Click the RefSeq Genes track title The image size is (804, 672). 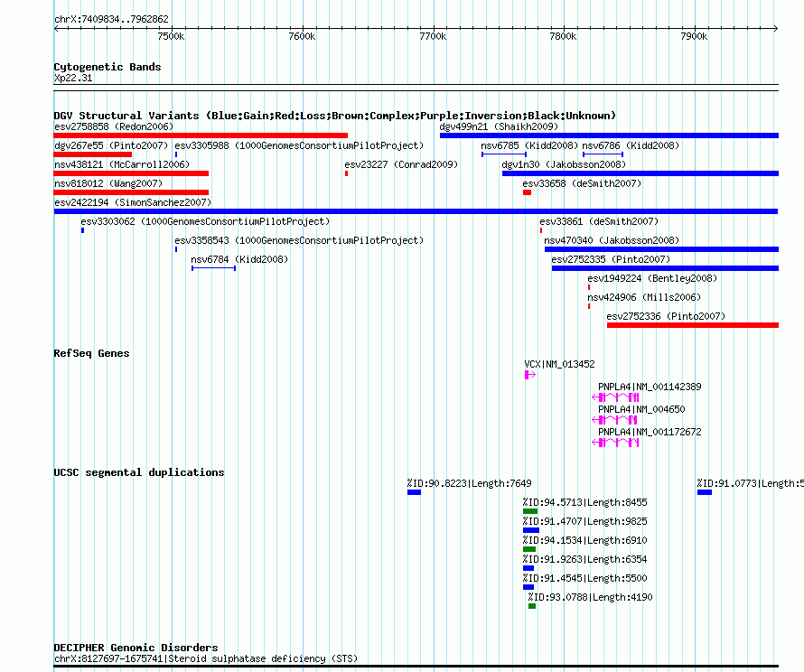tap(91, 353)
